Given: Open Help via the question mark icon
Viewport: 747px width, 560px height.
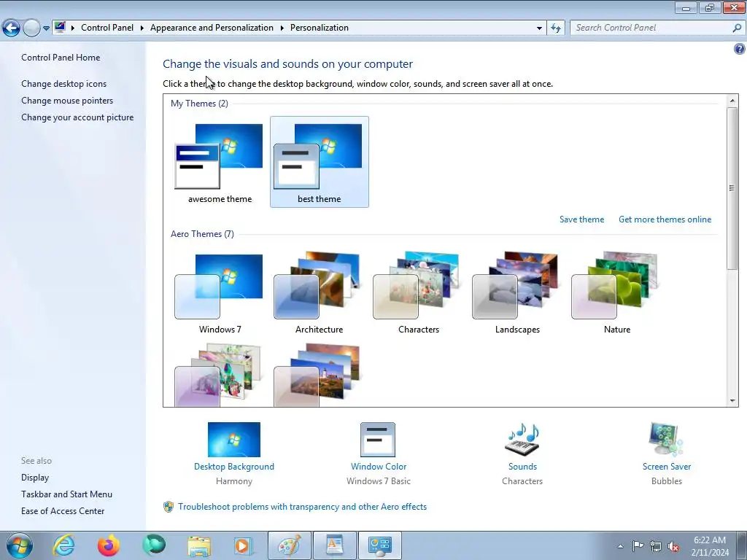Looking at the screenshot, I should coord(740,49).
